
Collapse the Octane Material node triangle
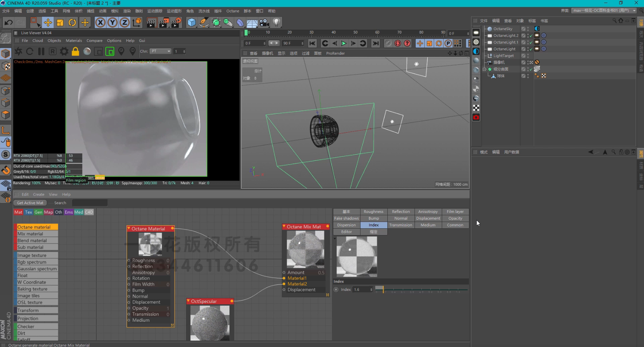pos(129,229)
